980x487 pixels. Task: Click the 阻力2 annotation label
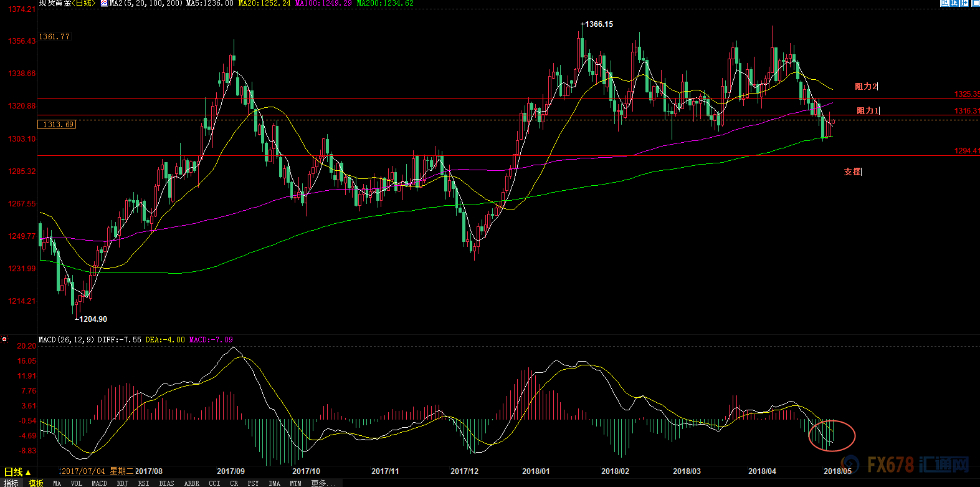coord(866,87)
